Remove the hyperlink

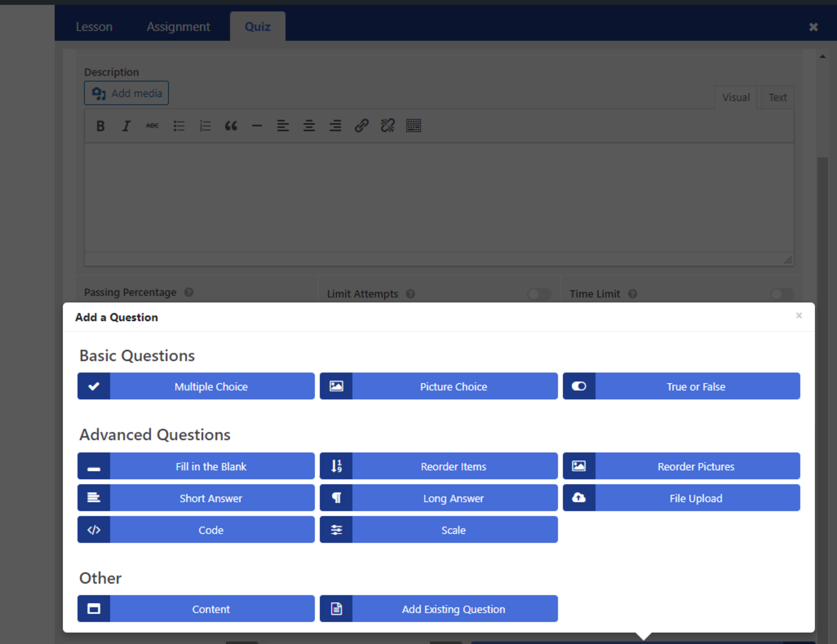point(388,126)
